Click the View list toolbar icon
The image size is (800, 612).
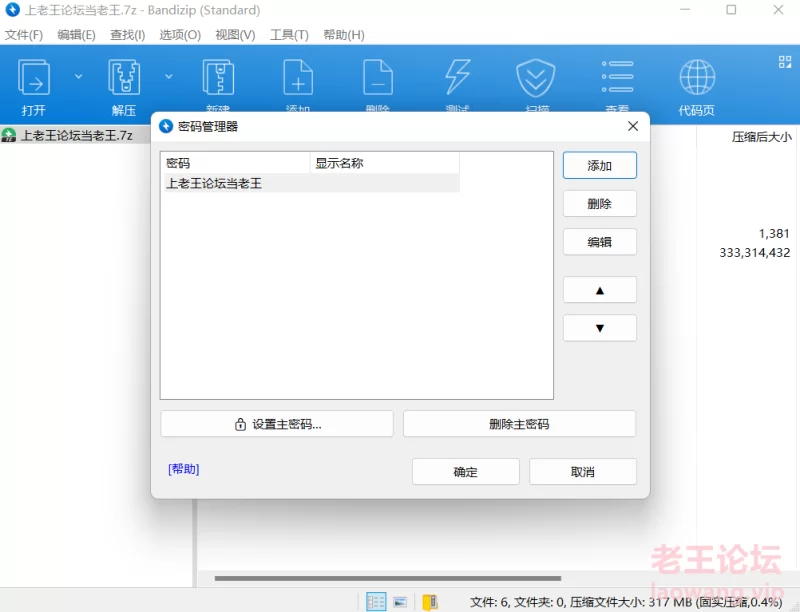point(617,76)
